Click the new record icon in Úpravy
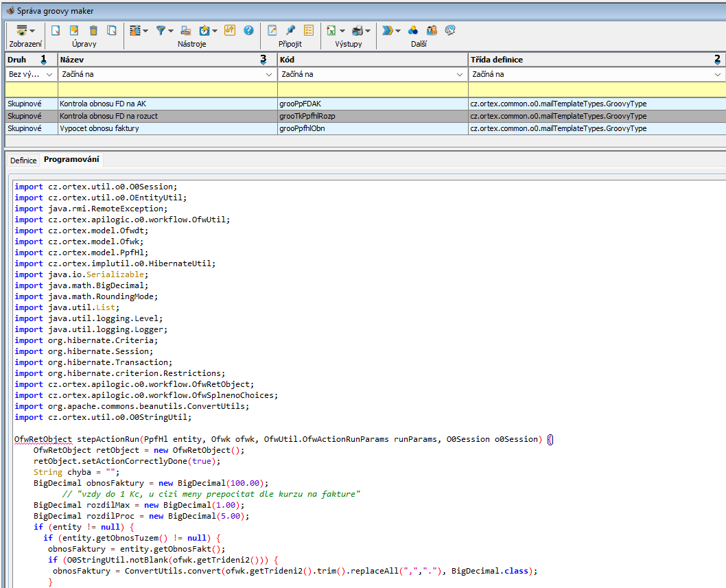Viewport: 726px width, 588px height. point(56,31)
